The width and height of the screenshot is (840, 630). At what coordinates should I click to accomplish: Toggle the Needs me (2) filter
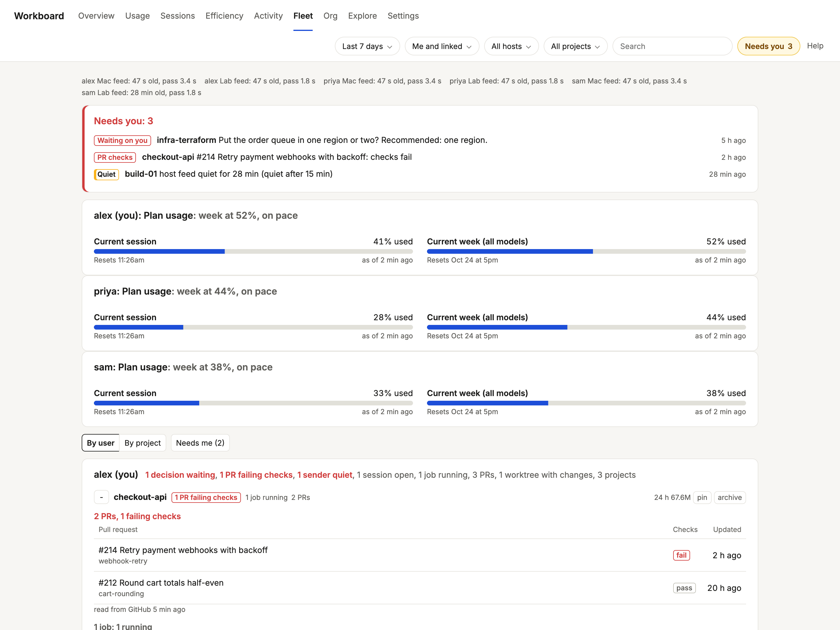coord(200,443)
